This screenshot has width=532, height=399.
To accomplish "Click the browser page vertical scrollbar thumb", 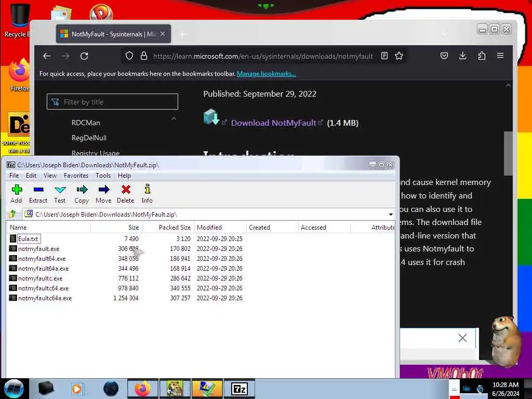I will click(x=508, y=153).
